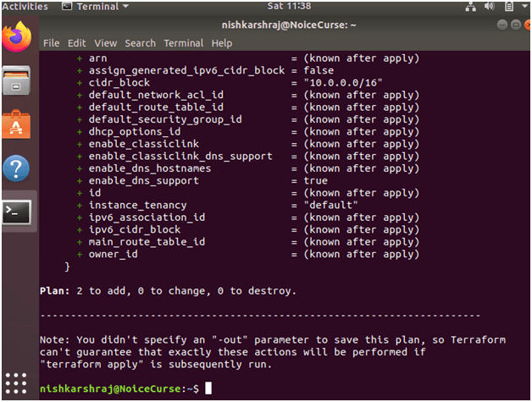Image resolution: width=532 pixels, height=402 pixels.
Task: Open the View menu
Action: coord(106,42)
